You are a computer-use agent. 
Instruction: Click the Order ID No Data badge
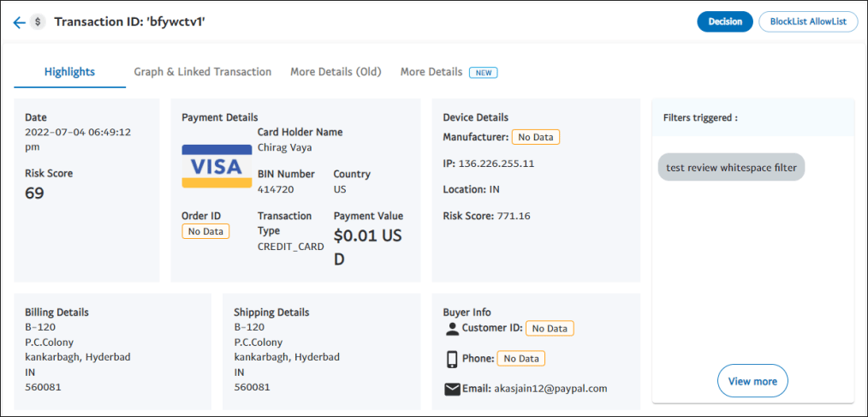pos(205,231)
